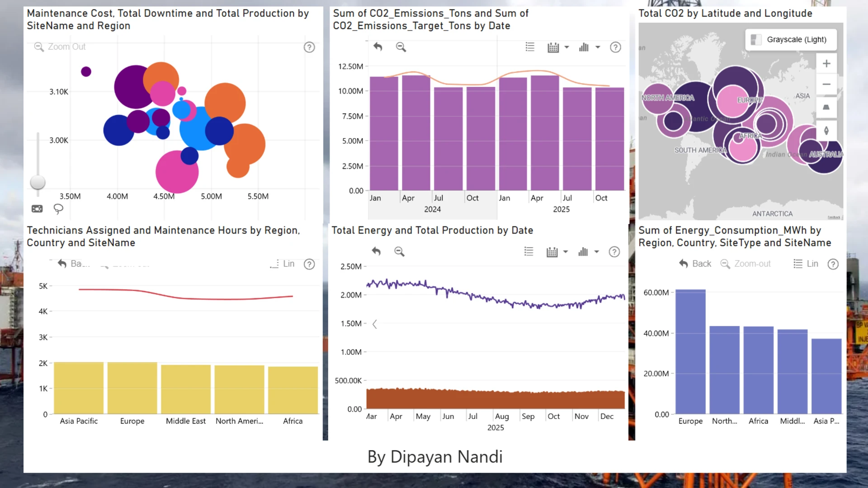
Task: Click the map zoom in plus button
Action: (x=826, y=64)
